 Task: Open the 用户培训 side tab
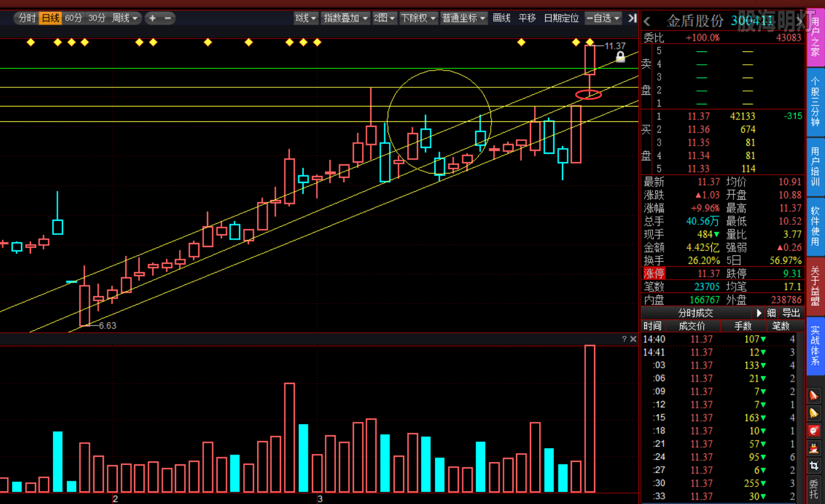(x=815, y=167)
